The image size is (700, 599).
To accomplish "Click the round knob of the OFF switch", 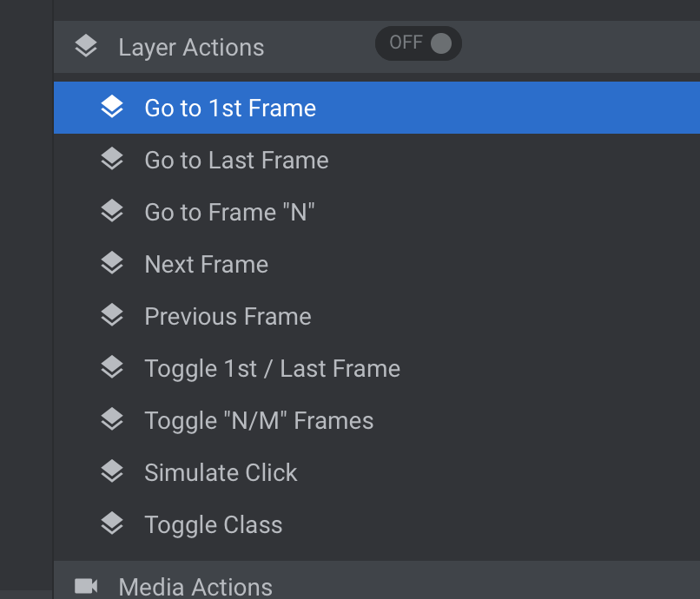I will point(441,43).
